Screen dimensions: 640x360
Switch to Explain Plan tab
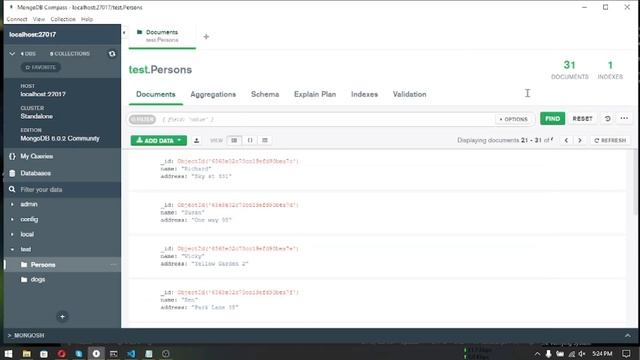coord(315,94)
